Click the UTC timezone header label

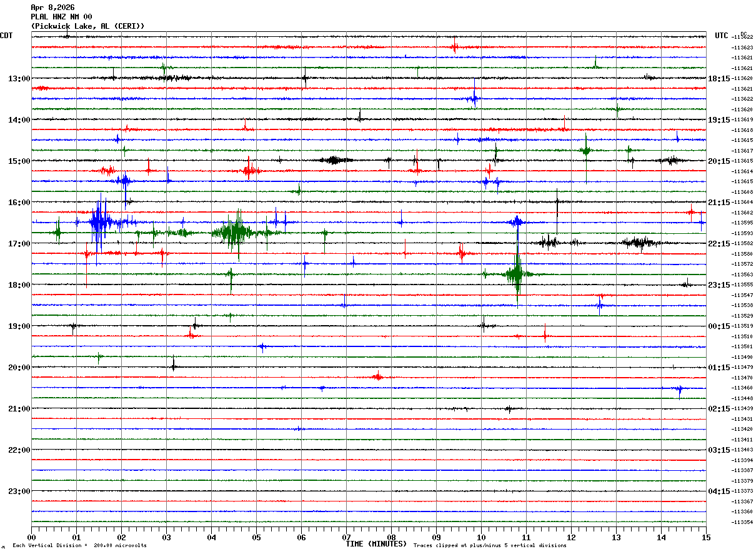pos(722,36)
